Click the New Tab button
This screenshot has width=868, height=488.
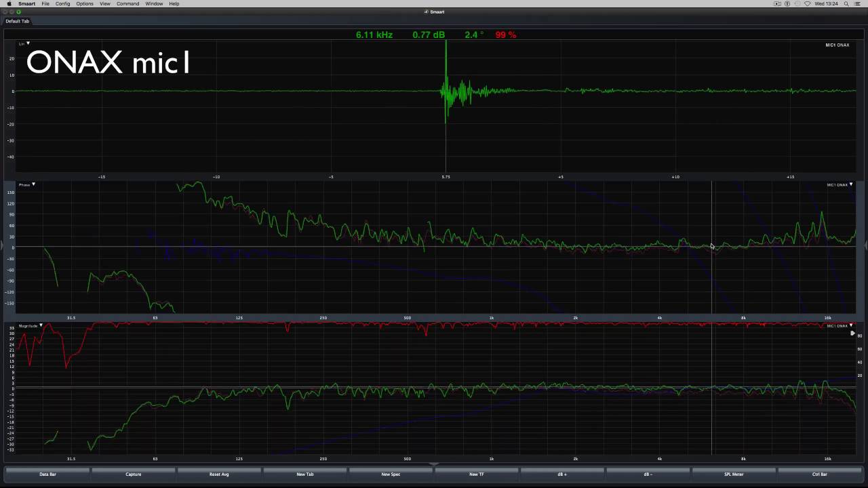tap(305, 474)
